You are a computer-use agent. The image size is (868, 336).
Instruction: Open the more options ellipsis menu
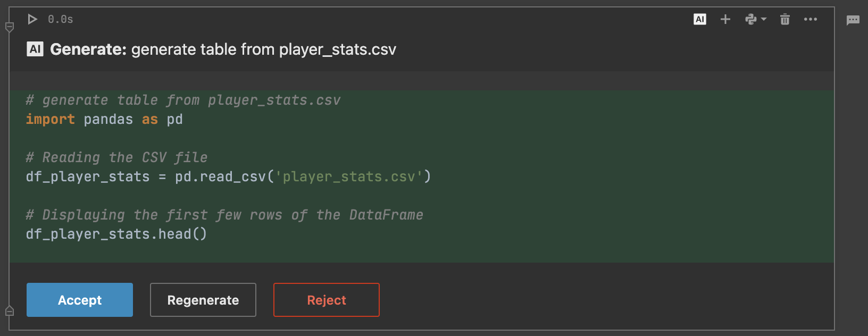point(810,20)
